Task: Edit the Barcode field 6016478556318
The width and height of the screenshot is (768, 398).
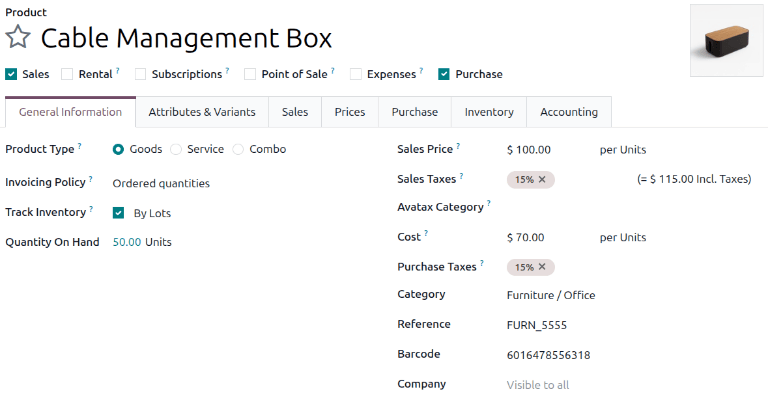Action: click(549, 355)
